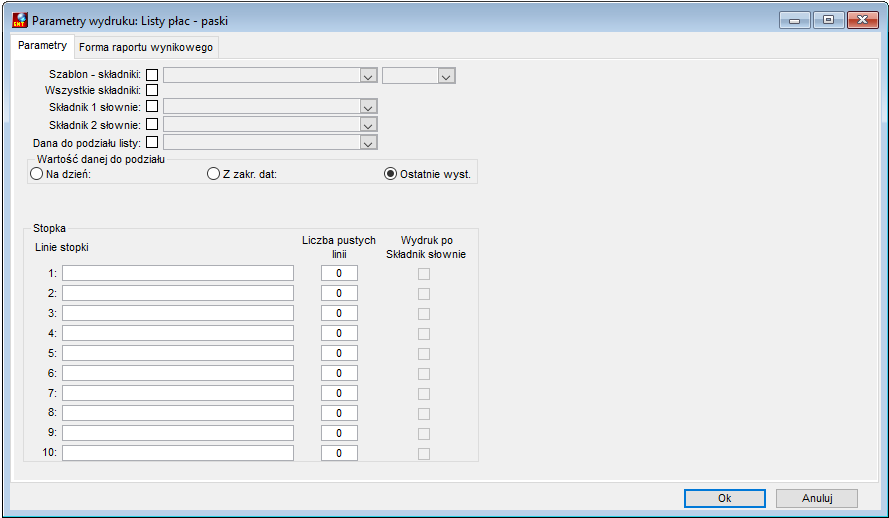Image resolution: width=889 pixels, height=518 pixels.
Task: Focus empty-lines count field for line 8
Action: tap(339, 413)
